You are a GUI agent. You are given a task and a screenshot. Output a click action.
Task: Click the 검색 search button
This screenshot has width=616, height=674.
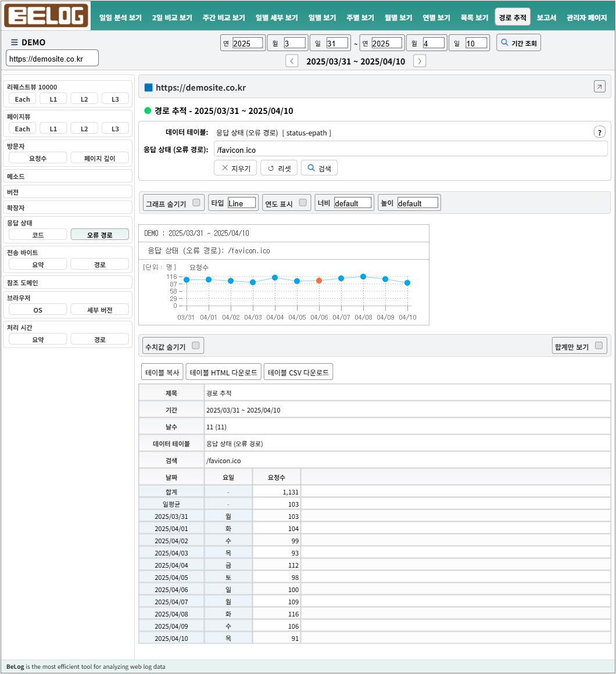[319, 168]
